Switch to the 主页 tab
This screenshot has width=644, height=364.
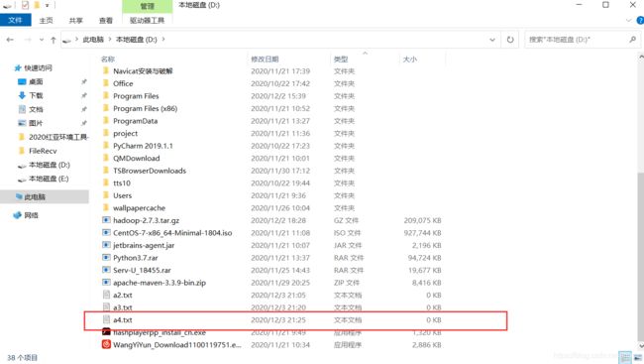point(46,20)
